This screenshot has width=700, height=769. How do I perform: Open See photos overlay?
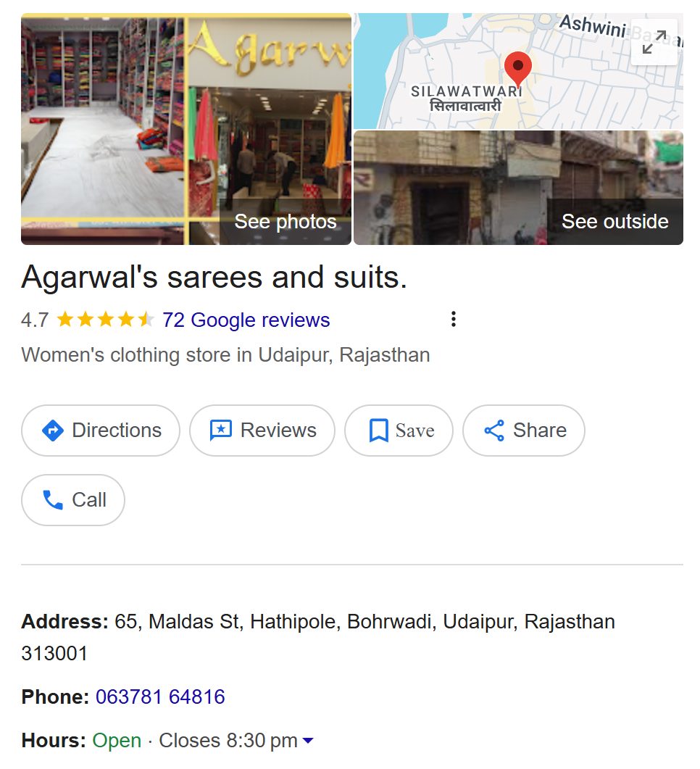pyautogui.click(x=286, y=222)
